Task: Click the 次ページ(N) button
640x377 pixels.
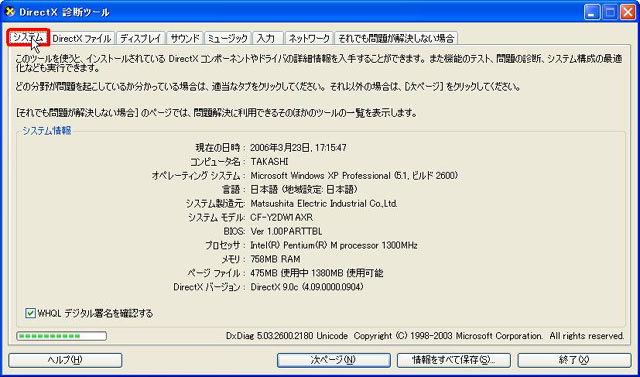Action: click(333, 360)
